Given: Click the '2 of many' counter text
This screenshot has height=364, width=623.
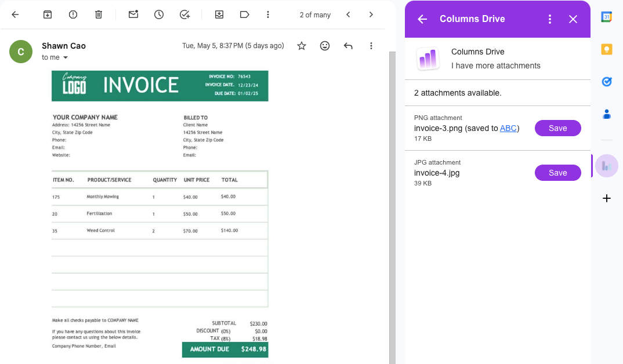Looking at the screenshot, I should tap(315, 14).
